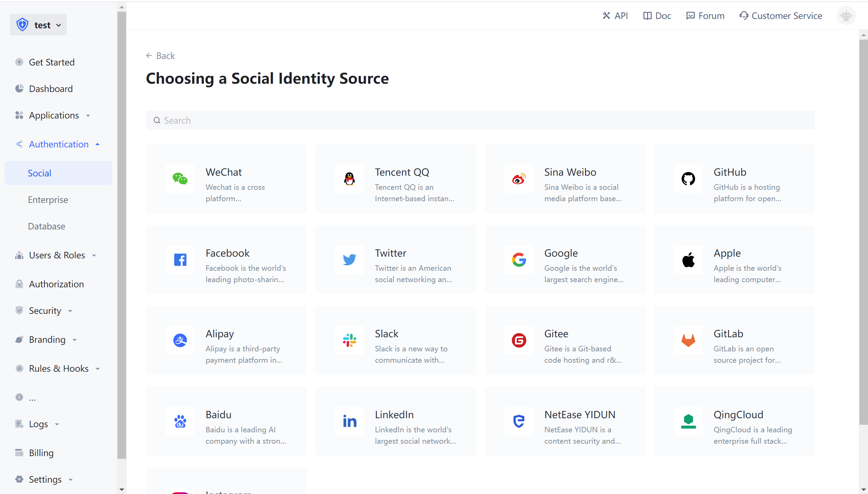Choose the Slack logo icon

pyautogui.click(x=349, y=340)
